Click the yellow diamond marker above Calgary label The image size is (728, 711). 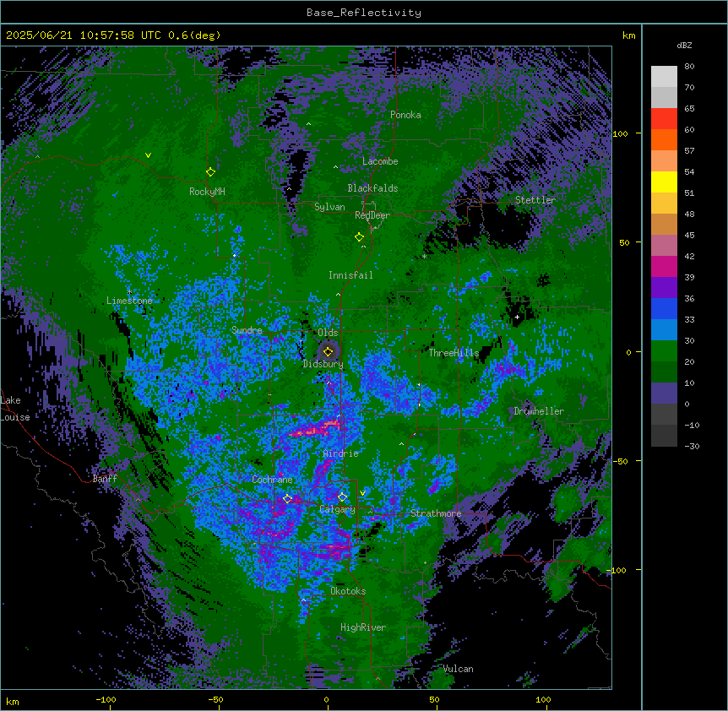tap(342, 497)
